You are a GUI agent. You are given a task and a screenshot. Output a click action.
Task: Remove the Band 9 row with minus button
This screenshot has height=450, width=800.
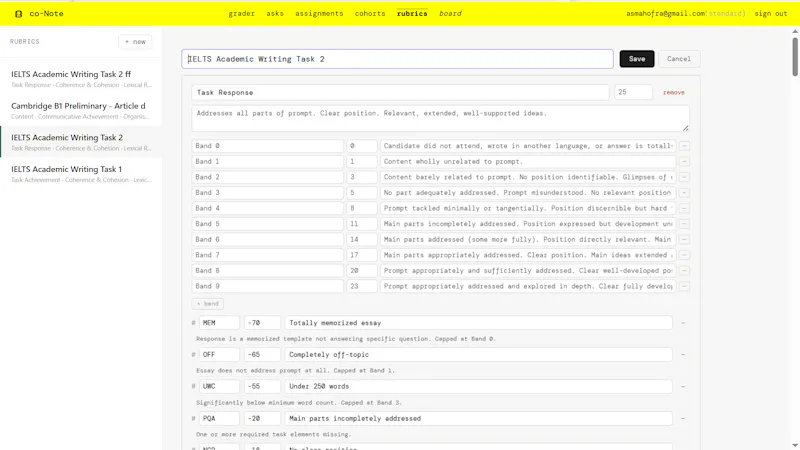[x=684, y=286]
